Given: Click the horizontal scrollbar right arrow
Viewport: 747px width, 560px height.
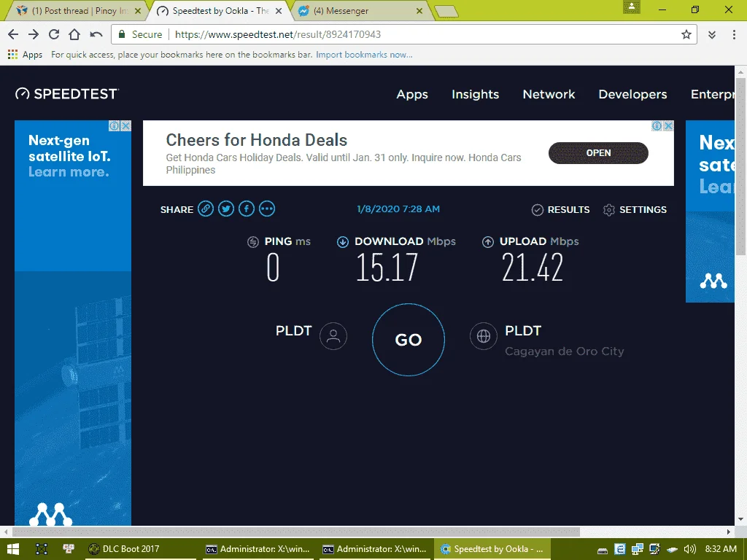Looking at the screenshot, I should click(x=729, y=532).
